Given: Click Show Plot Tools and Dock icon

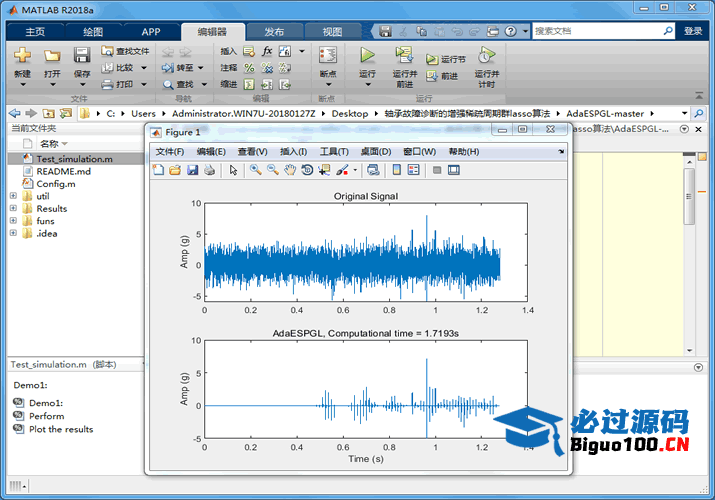Looking at the screenshot, I should [454, 170].
